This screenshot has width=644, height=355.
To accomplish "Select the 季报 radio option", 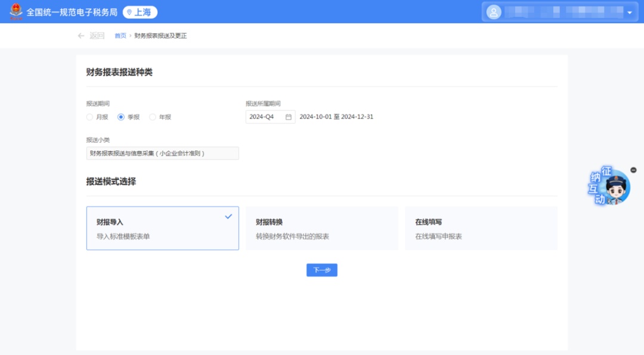I will 120,117.
